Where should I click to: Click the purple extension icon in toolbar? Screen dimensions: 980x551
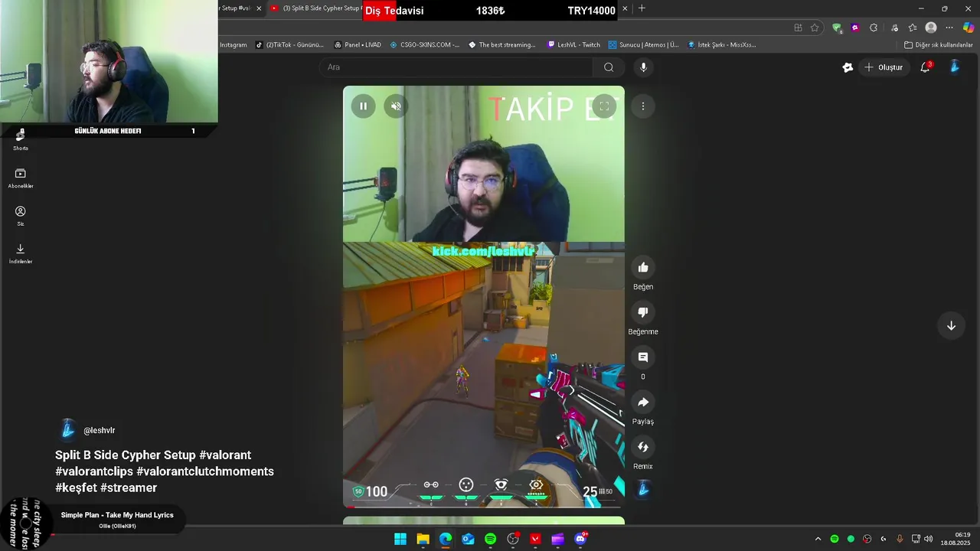click(855, 28)
